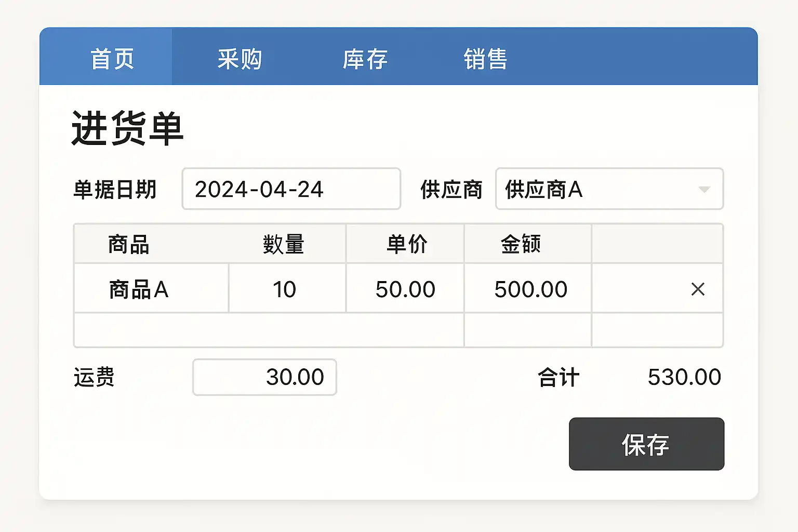
Task: Click the amount cell showing 500.00
Action: [x=530, y=289]
